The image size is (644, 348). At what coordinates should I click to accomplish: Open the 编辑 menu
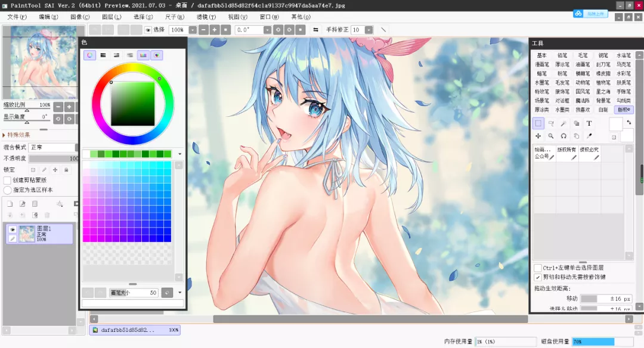tap(48, 17)
